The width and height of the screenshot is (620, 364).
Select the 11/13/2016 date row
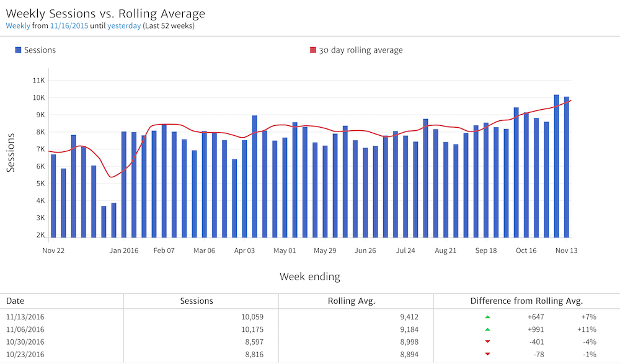25,317
